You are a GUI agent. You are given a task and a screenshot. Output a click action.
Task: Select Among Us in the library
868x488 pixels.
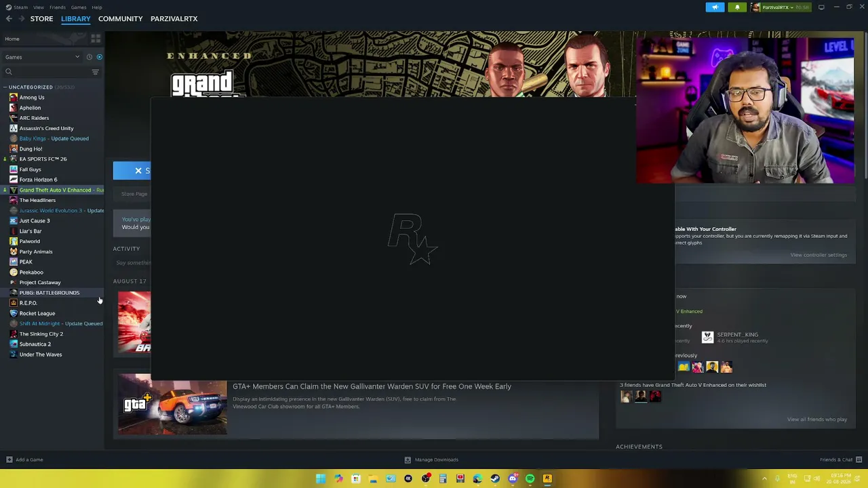click(x=32, y=98)
